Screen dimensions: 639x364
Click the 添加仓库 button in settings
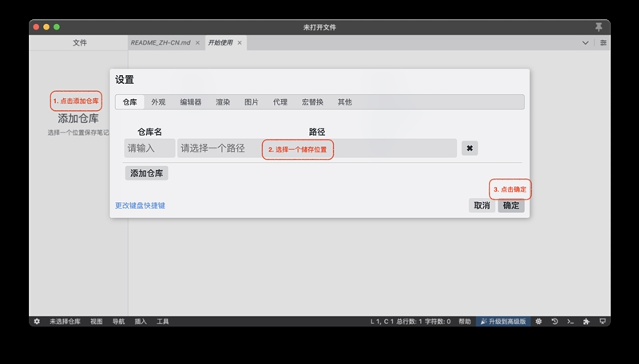tap(147, 173)
